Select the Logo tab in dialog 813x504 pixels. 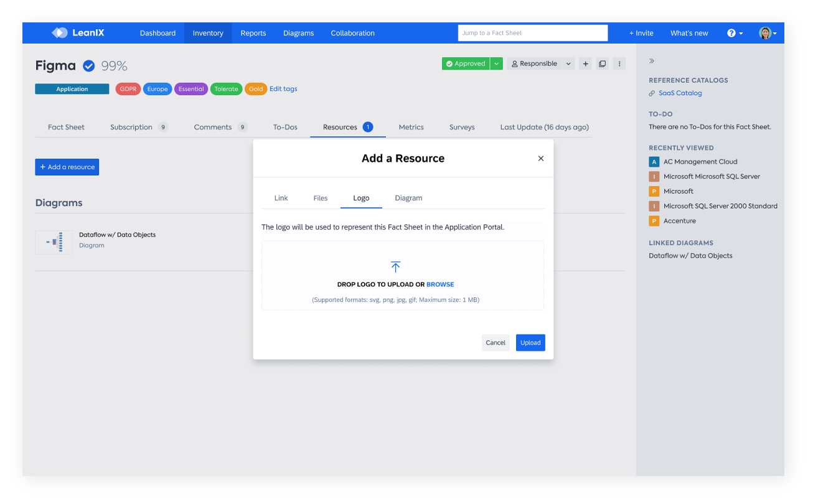361,198
